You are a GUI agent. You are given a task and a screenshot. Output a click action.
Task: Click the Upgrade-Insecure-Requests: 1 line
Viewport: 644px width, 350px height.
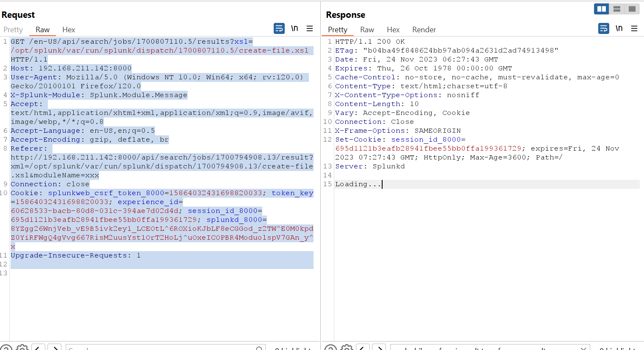point(75,255)
